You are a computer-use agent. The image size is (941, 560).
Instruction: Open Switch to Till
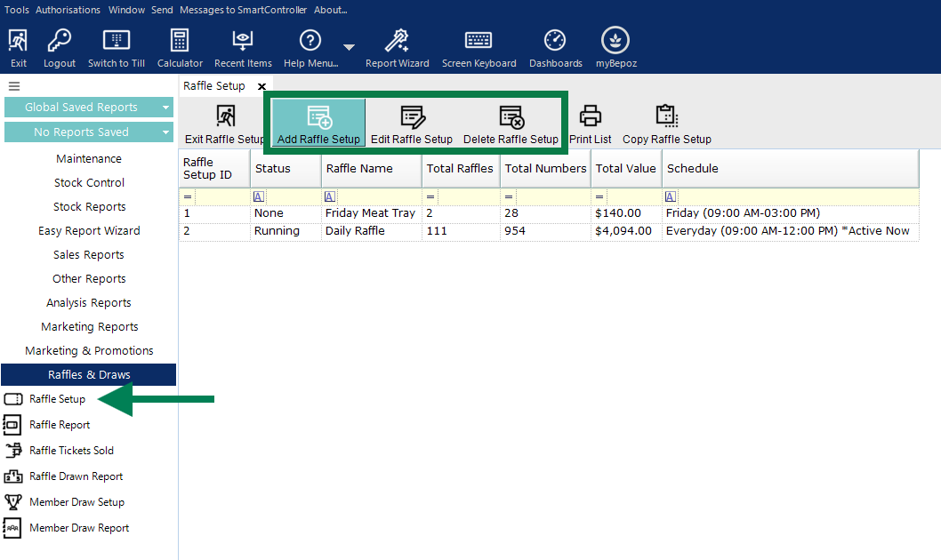(x=117, y=47)
